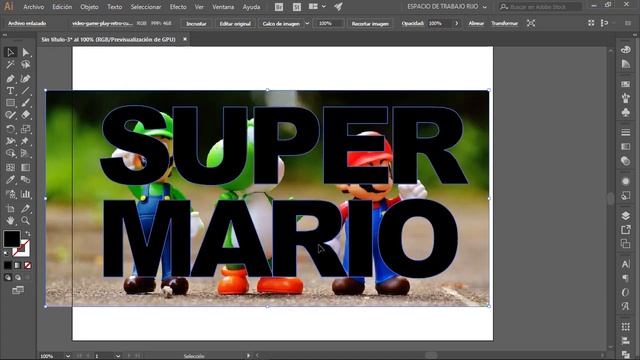
Task: Select the Line Segment tool
Action: coord(26,91)
